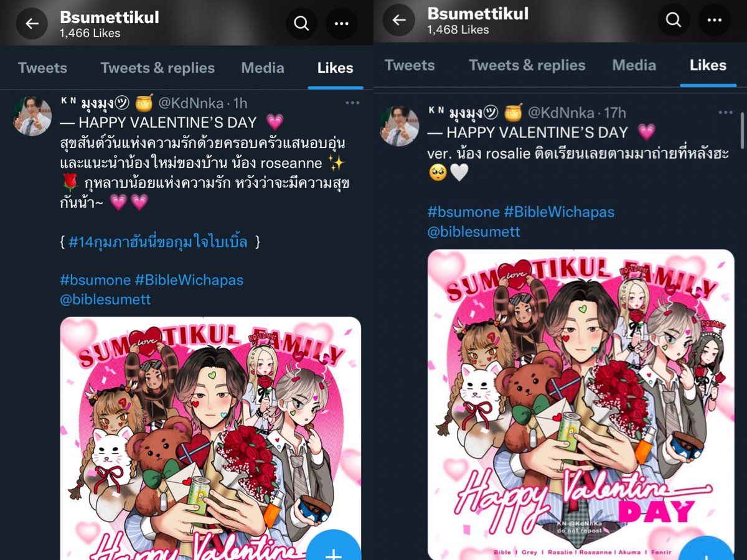This screenshot has width=747, height=560.
Task: Open search in the right profile header
Action: [x=674, y=20]
